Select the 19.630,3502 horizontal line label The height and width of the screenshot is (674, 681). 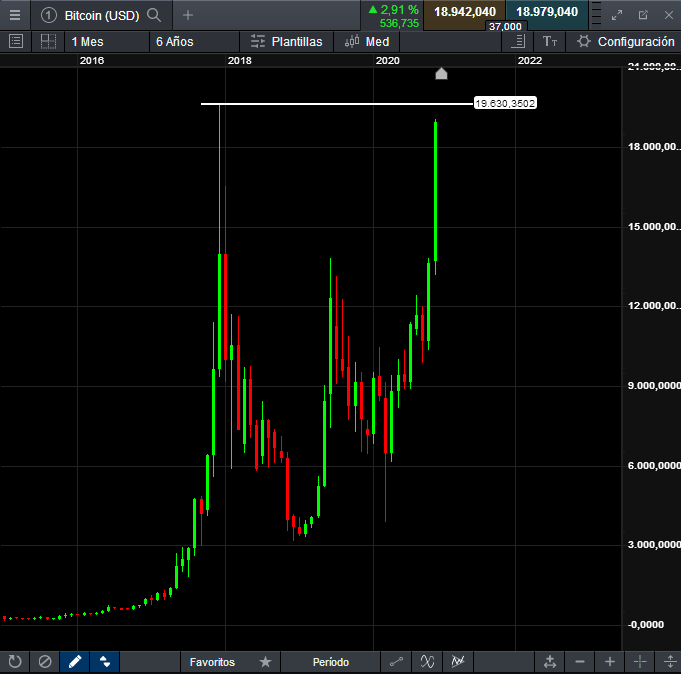505,103
